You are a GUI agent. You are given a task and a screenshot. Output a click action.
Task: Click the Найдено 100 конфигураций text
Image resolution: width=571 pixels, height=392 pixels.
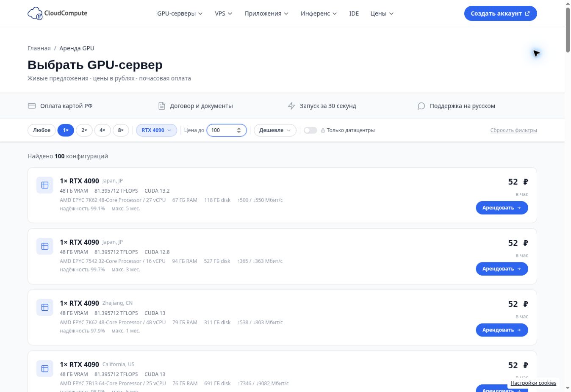pyautogui.click(x=68, y=156)
